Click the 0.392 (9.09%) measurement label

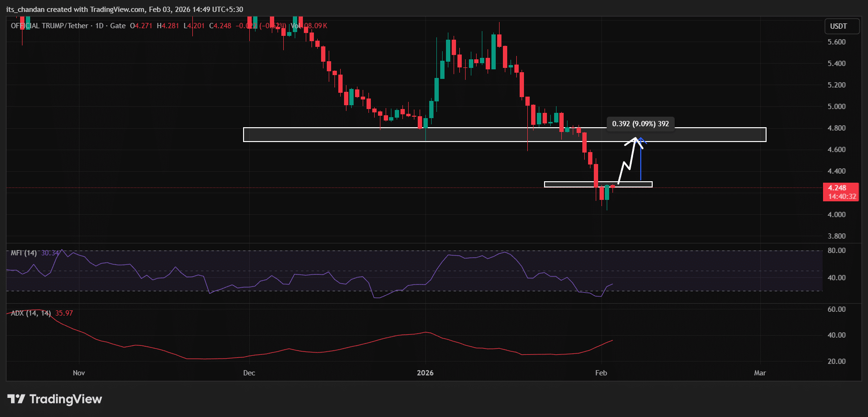coord(640,124)
